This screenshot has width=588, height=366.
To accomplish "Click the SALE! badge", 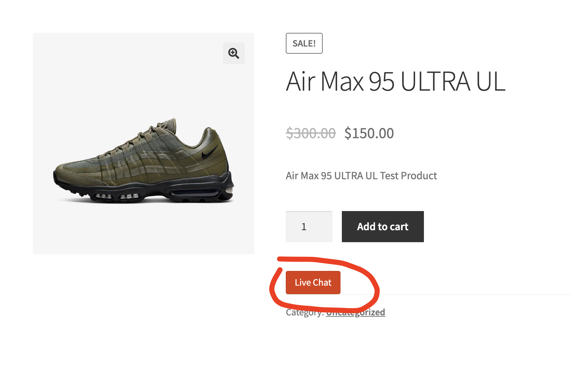I will 304,43.
